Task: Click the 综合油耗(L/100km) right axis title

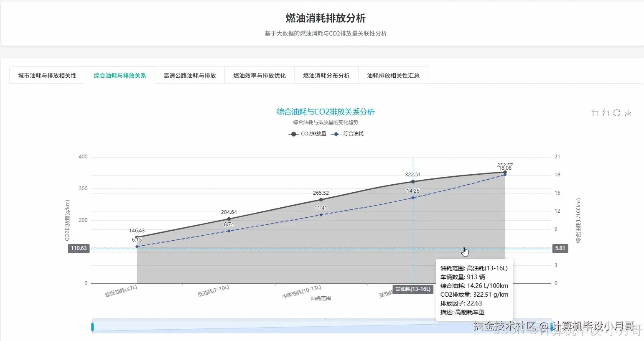Action: coord(578,220)
